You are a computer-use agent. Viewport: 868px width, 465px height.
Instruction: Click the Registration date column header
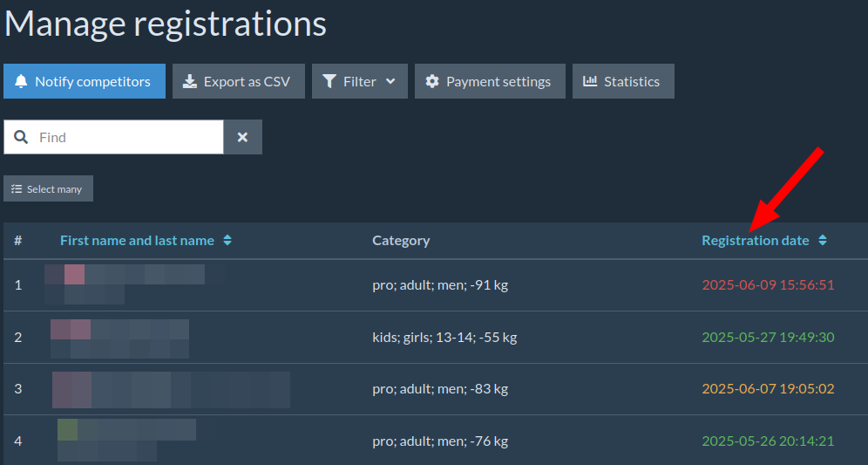(755, 241)
